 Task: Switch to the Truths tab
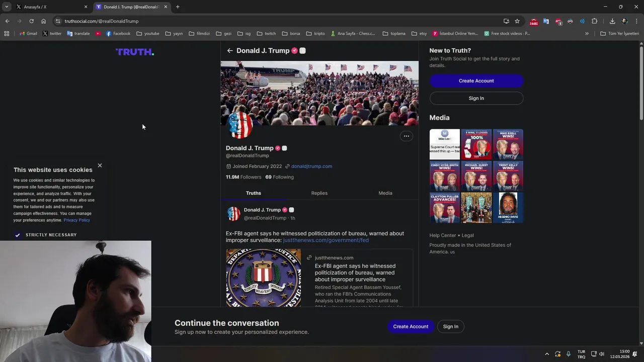pyautogui.click(x=254, y=193)
